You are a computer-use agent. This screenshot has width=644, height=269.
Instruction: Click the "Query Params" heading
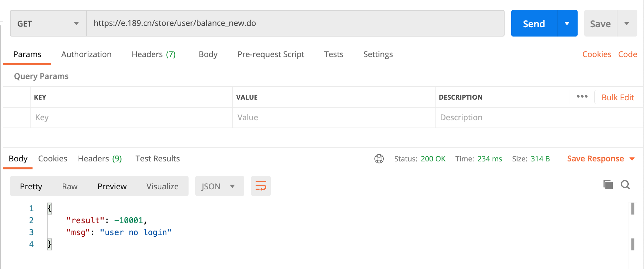41,76
